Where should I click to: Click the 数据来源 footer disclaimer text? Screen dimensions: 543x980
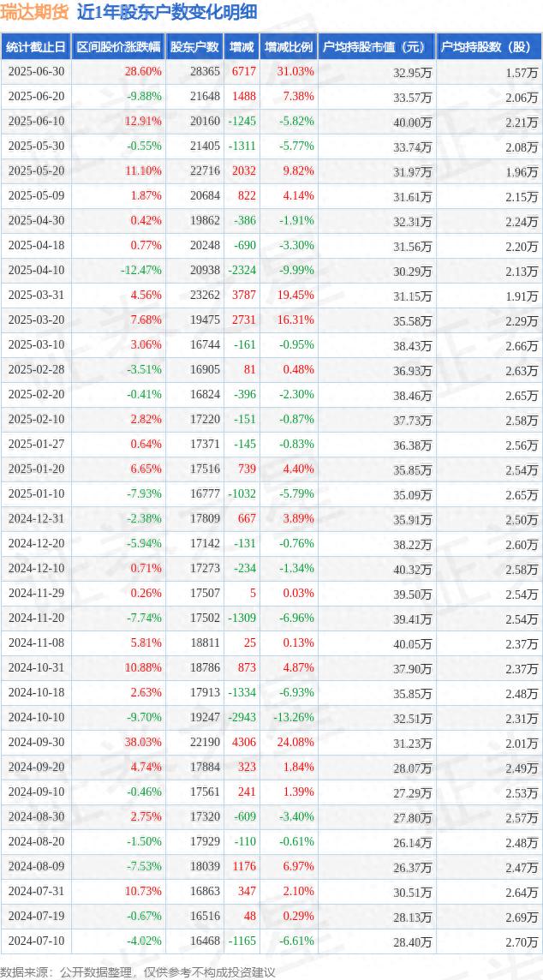coord(137,972)
